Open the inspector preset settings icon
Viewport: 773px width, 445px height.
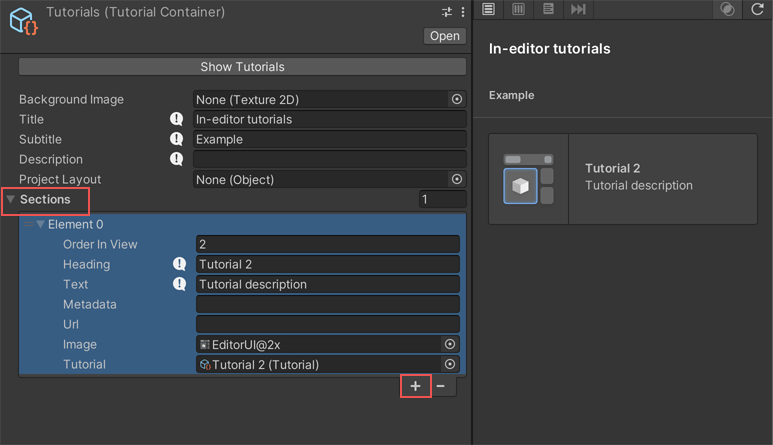point(447,12)
